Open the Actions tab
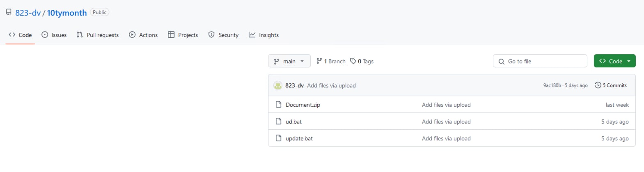 coord(143,35)
